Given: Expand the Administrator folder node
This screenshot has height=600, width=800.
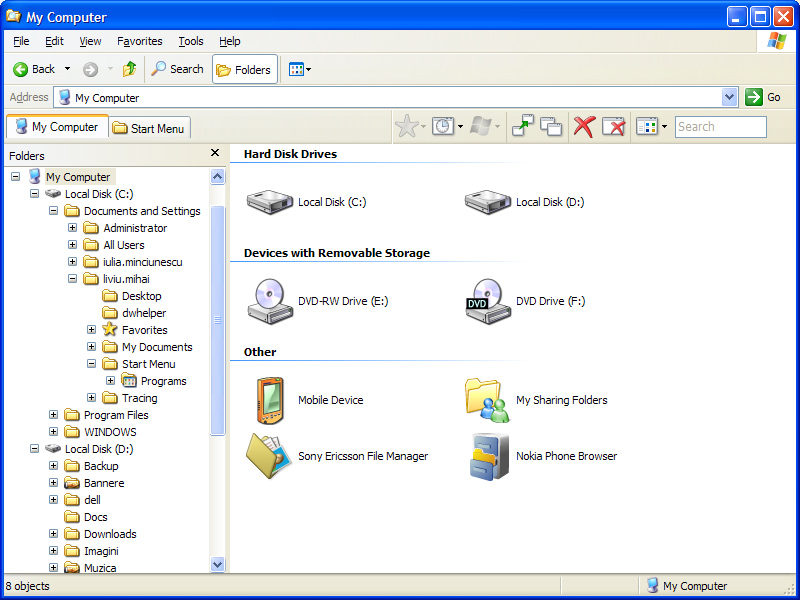Looking at the screenshot, I should (x=72, y=228).
